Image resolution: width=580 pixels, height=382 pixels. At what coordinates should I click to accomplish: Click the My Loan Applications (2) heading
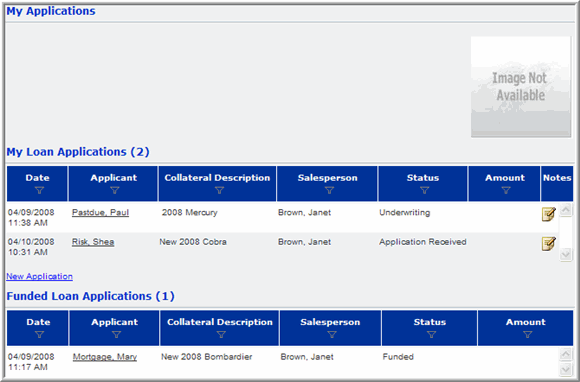[x=78, y=152]
